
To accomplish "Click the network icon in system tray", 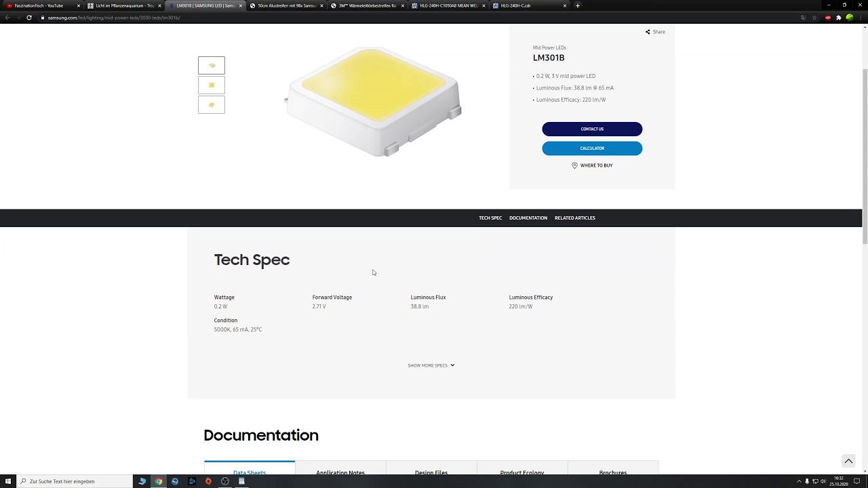I will tap(815, 481).
